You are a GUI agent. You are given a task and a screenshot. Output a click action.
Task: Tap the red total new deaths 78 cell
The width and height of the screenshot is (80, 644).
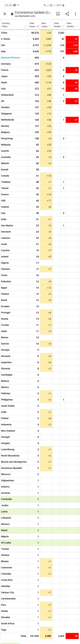pyautogui.click(x=72, y=636)
